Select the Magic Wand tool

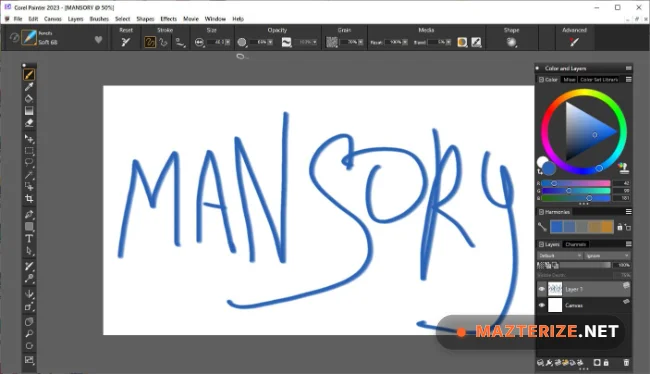click(29, 175)
